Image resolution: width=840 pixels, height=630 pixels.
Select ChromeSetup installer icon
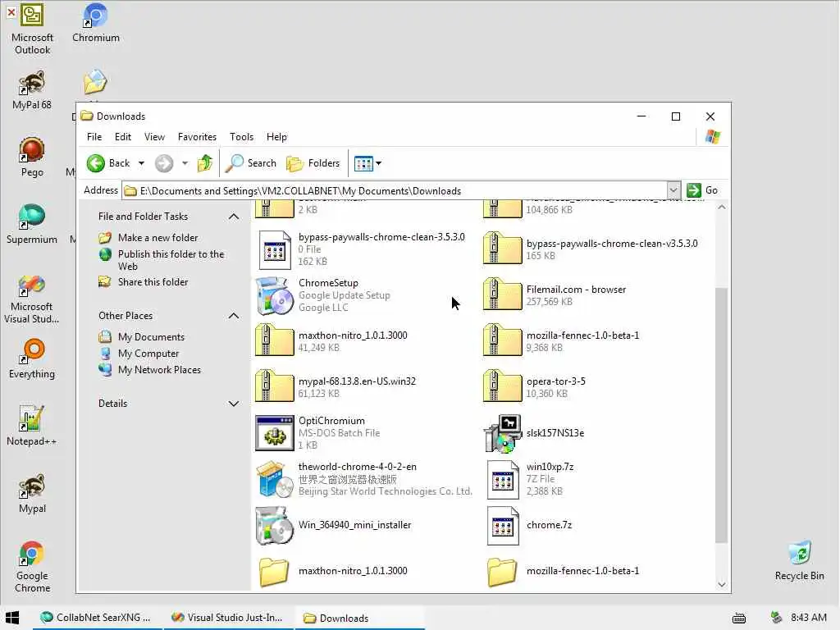pos(274,295)
